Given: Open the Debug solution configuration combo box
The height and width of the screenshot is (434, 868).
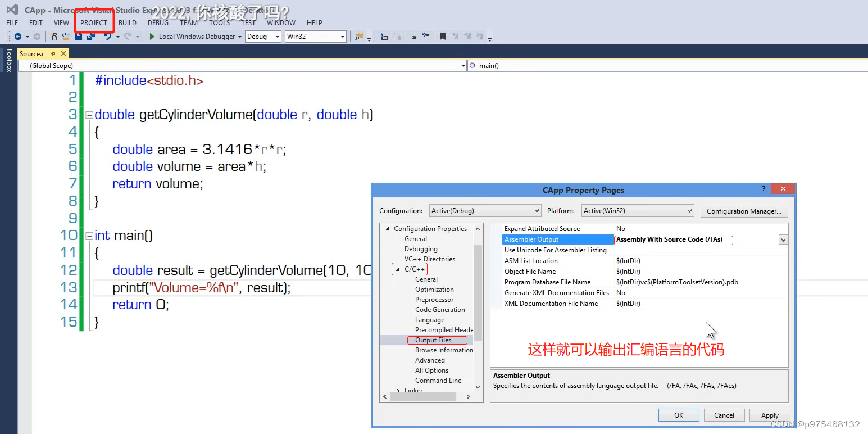Looking at the screenshot, I should tap(263, 37).
